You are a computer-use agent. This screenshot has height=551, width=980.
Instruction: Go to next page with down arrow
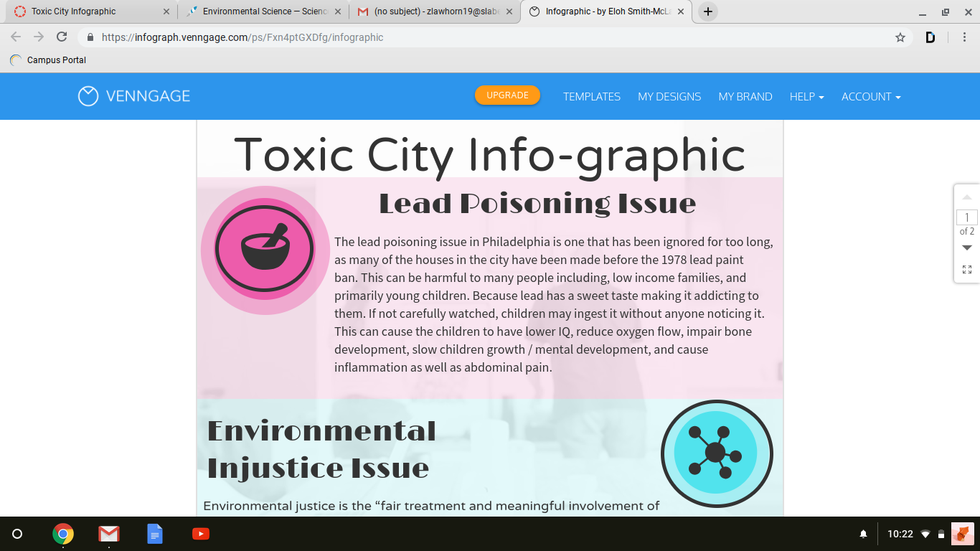pos(966,248)
